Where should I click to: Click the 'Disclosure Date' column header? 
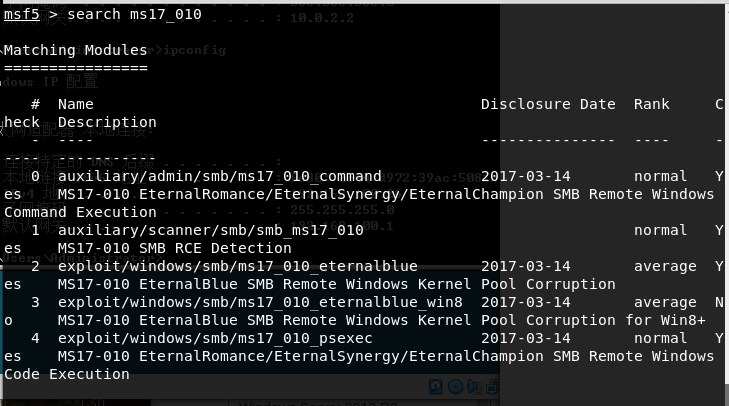pos(548,104)
